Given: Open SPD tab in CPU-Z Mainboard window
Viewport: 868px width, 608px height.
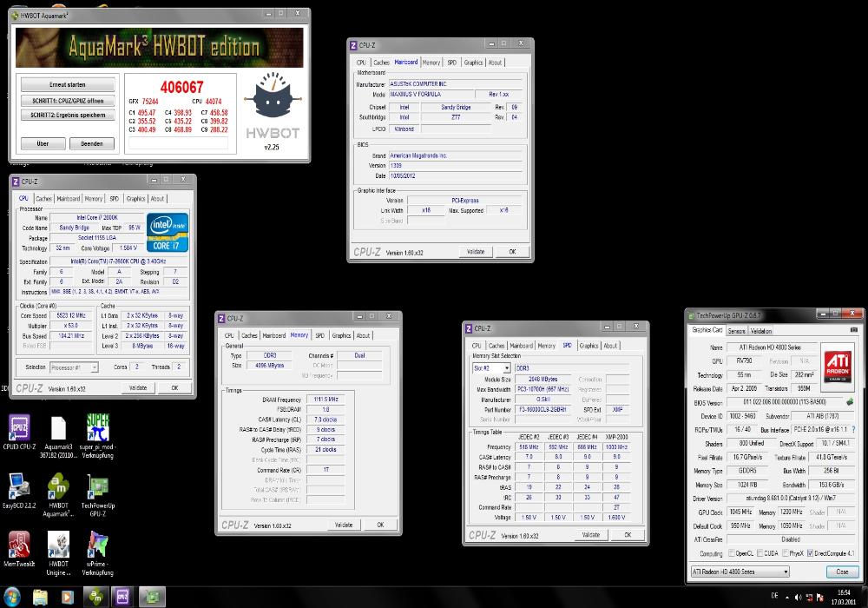Looking at the screenshot, I should pyautogui.click(x=452, y=63).
